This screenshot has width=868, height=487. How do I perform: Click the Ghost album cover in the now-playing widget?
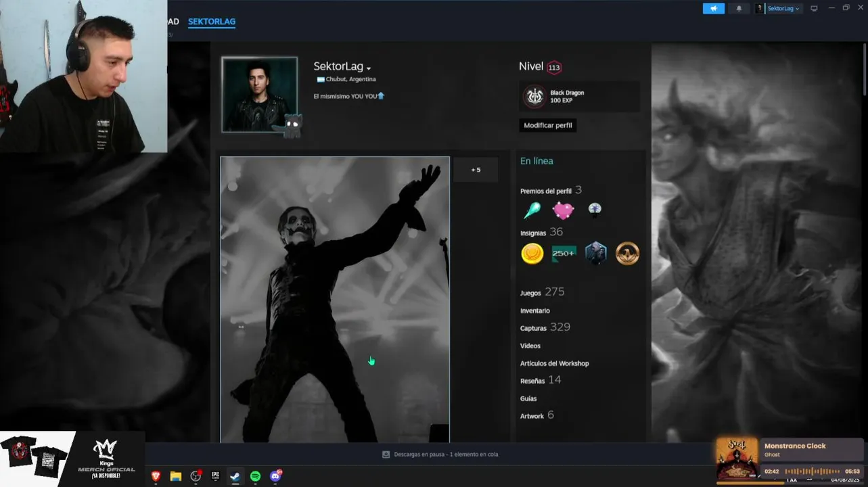[x=737, y=460]
